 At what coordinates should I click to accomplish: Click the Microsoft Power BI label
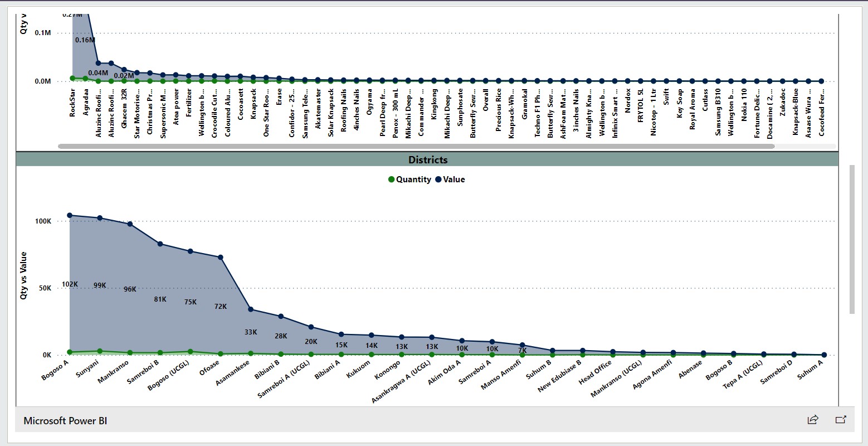point(65,421)
